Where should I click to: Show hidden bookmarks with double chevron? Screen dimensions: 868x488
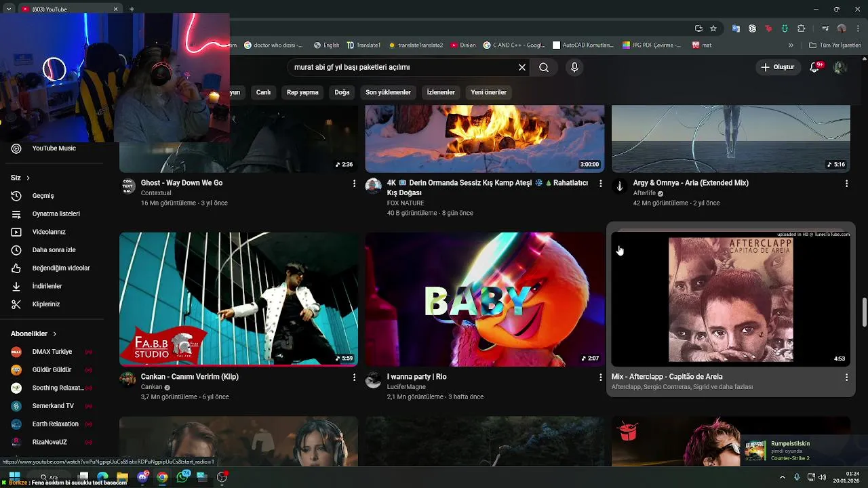[791, 45]
